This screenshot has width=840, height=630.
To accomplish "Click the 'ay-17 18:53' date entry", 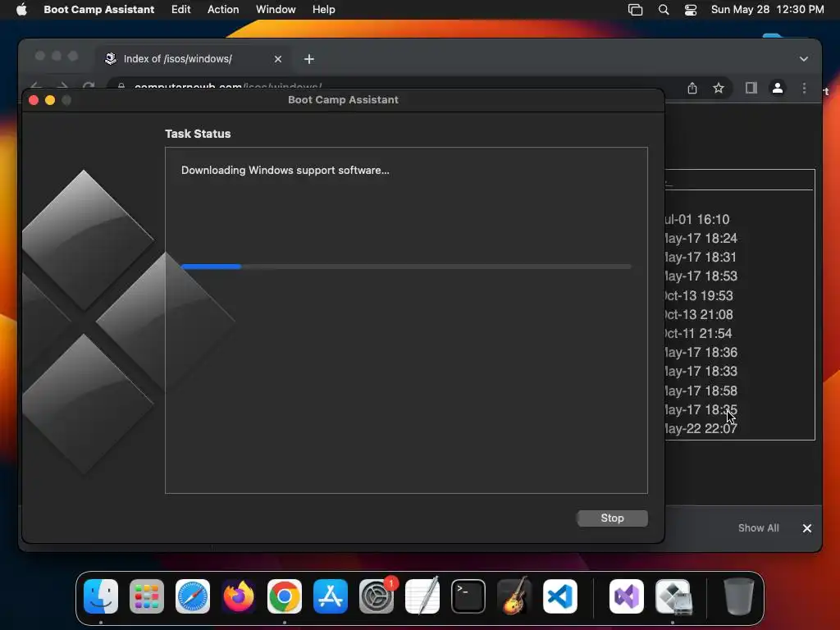I will pyautogui.click(x=701, y=276).
